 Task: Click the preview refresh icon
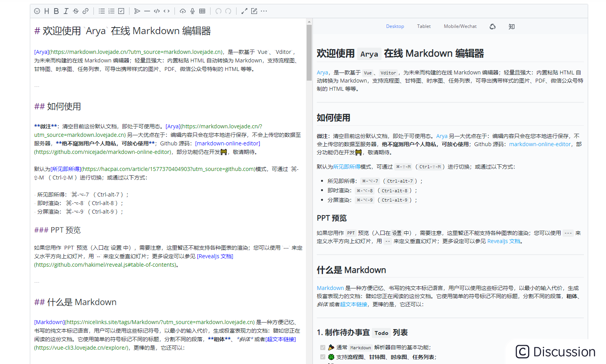coord(492,26)
